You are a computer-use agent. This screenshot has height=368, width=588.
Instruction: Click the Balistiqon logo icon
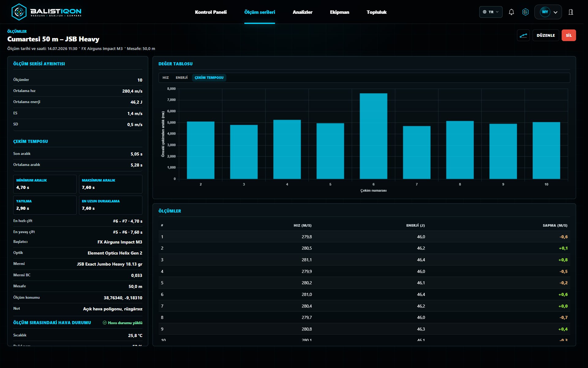coord(19,12)
